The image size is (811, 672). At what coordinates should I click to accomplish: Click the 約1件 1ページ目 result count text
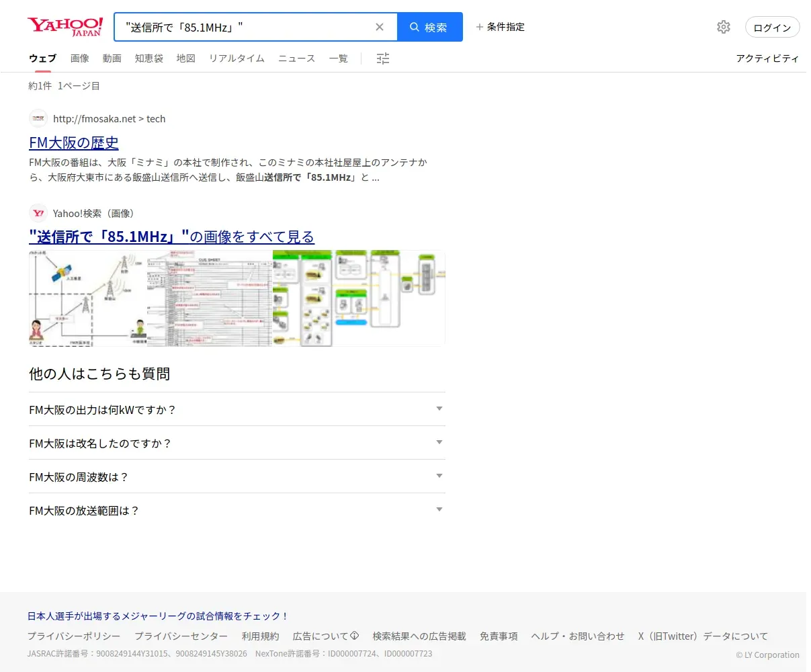65,85
